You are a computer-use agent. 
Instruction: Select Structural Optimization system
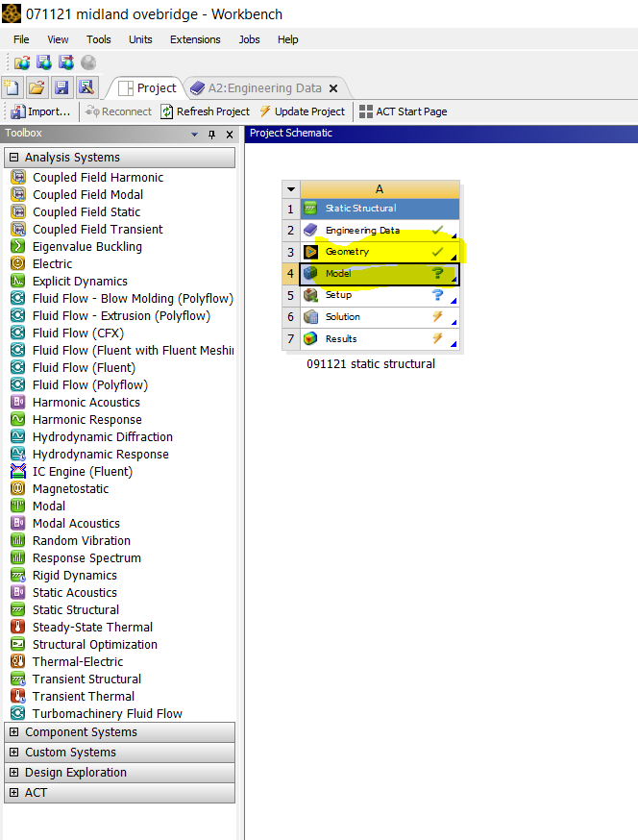coord(95,645)
